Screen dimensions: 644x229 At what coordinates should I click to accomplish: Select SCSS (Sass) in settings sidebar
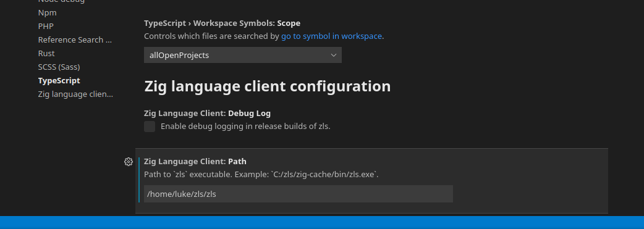click(x=59, y=67)
